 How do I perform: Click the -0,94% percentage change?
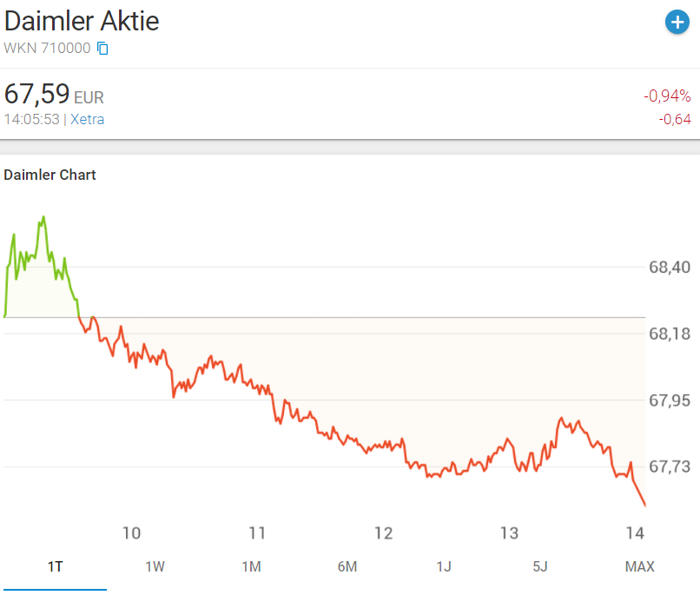(x=665, y=96)
